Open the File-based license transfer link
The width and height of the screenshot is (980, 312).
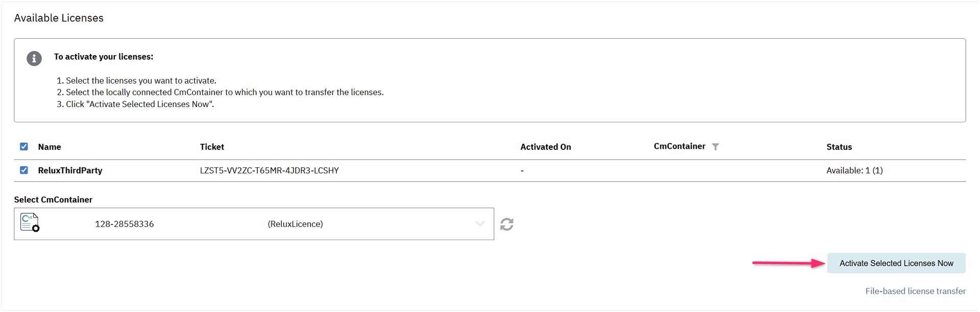tap(915, 291)
